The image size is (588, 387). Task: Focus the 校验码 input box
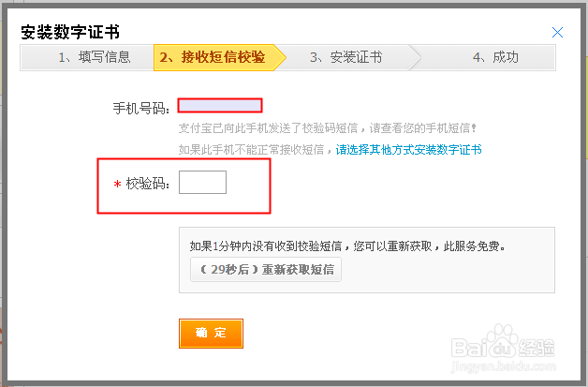click(202, 183)
